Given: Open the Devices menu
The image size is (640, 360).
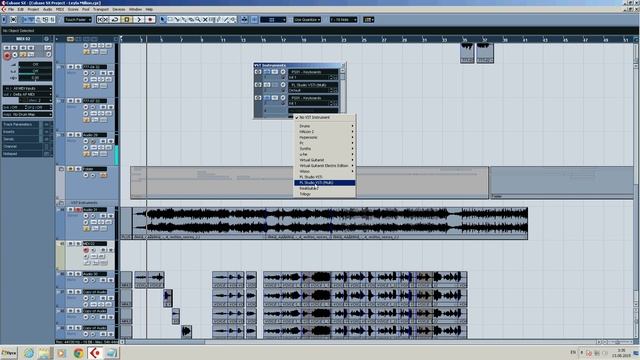Looking at the screenshot, I should [x=119, y=9].
